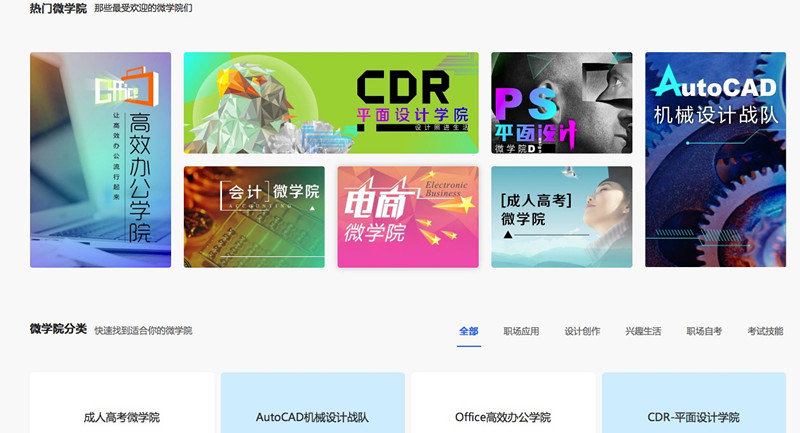Open the 电商 微学院 banner
The width and height of the screenshot is (800, 433).
[408, 217]
